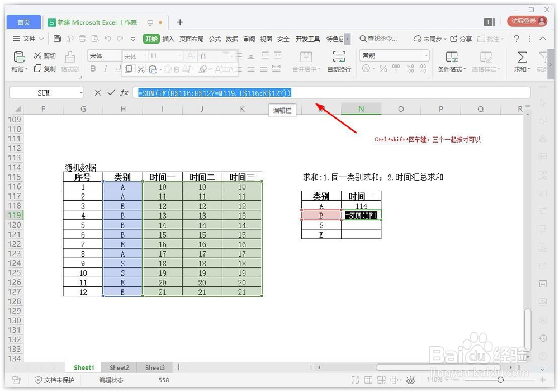The width and height of the screenshot is (559, 392).
Task: Click the Merge and Center (合并居中) icon
Action: pyautogui.click(x=306, y=56)
